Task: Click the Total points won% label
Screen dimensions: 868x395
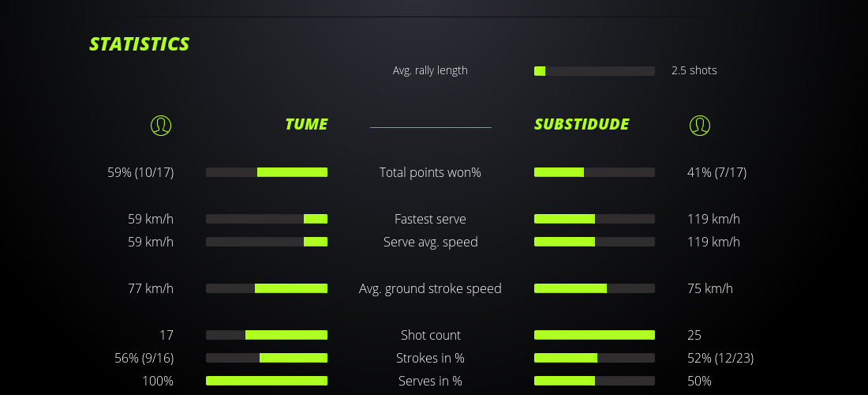Action: pyautogui.click(x=430, y=172)
